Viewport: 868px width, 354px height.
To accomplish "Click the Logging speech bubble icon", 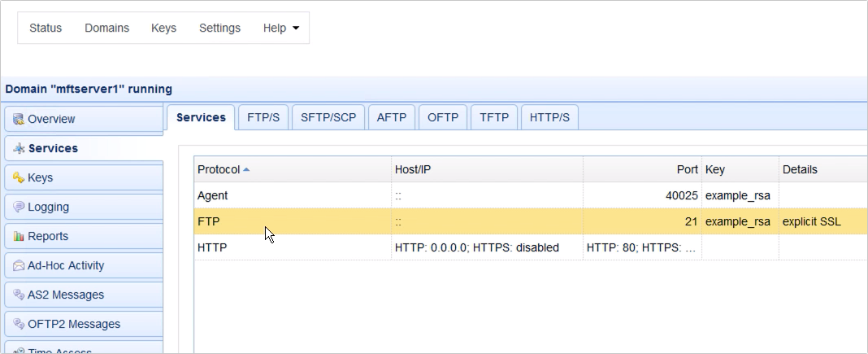I will click(19, 208).
